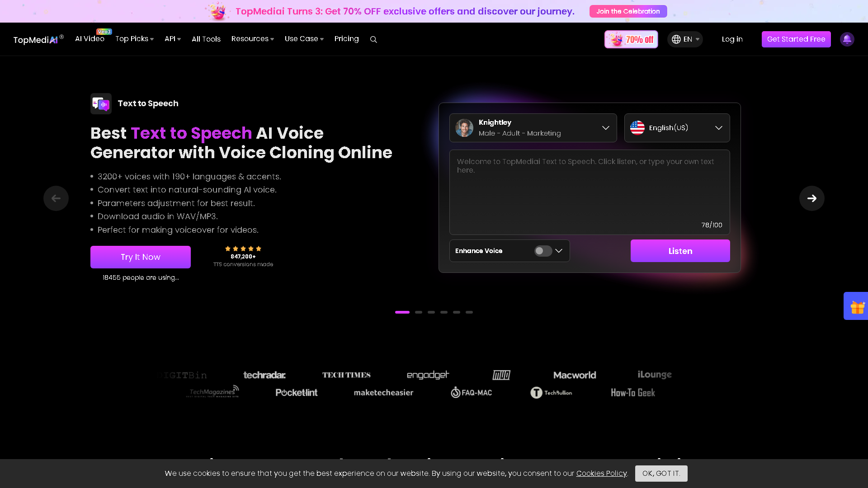Click the maketecheasier logo
868x488 pixels.
click(383, 393)
